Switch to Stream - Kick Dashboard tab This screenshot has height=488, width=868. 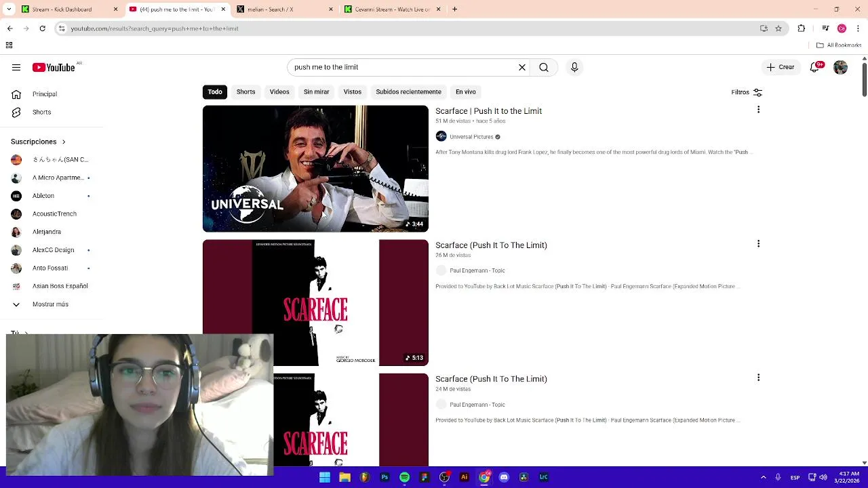pyautogui.click(x=68, y=9)
